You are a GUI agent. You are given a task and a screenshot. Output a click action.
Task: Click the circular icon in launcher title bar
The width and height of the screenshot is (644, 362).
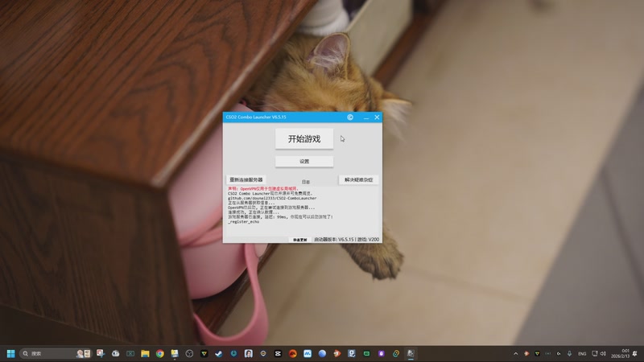(x=350, y=117)
